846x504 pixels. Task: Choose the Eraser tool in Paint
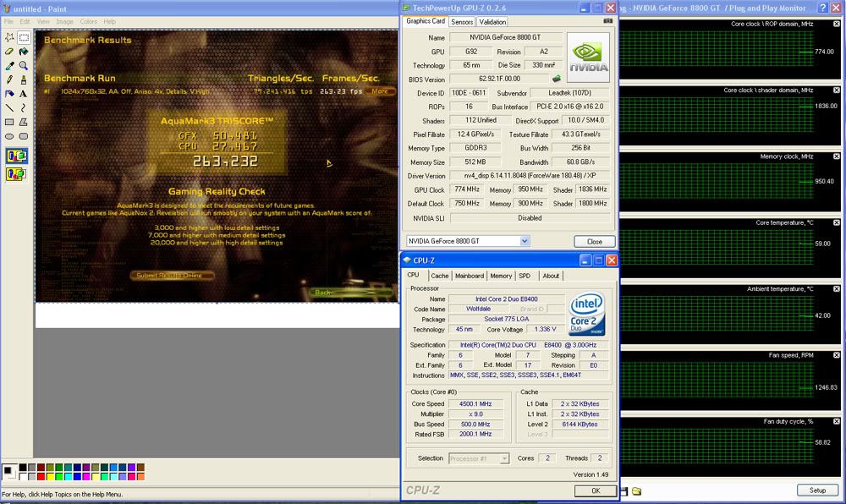tap(9, 52)
